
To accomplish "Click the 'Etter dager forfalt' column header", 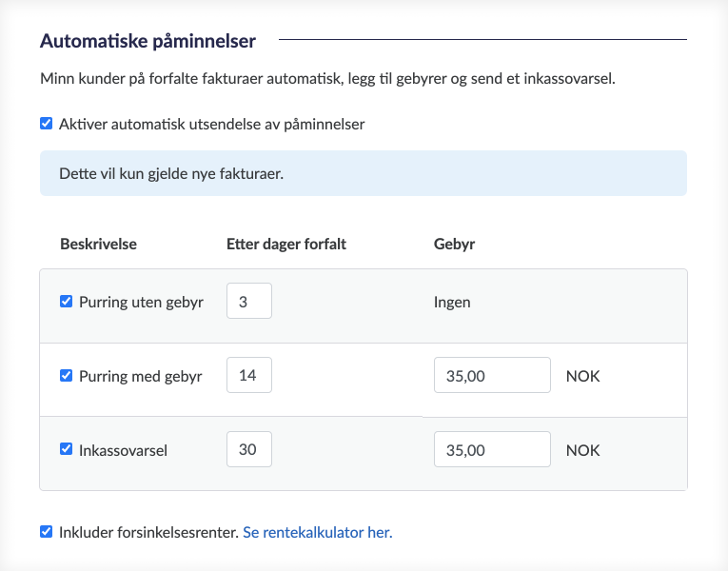I will pos(286,245).
